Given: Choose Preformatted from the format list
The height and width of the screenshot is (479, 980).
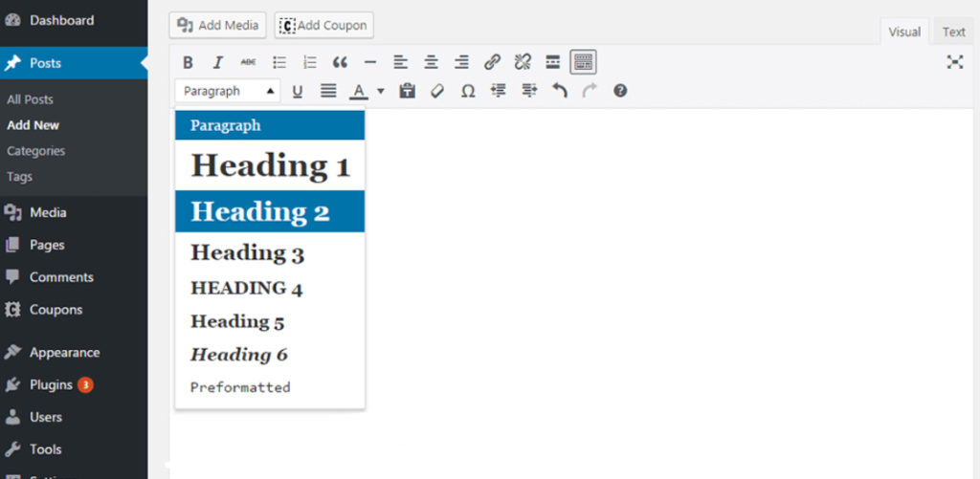Looking at the screenshot, I should (270, 387).
